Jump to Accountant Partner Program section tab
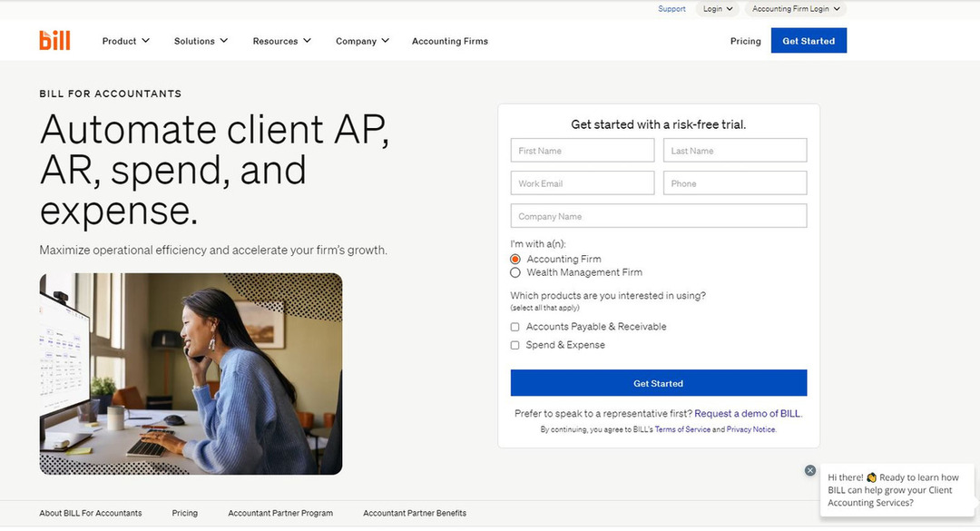This screenshot has width=980, height=531. [280, 513]
